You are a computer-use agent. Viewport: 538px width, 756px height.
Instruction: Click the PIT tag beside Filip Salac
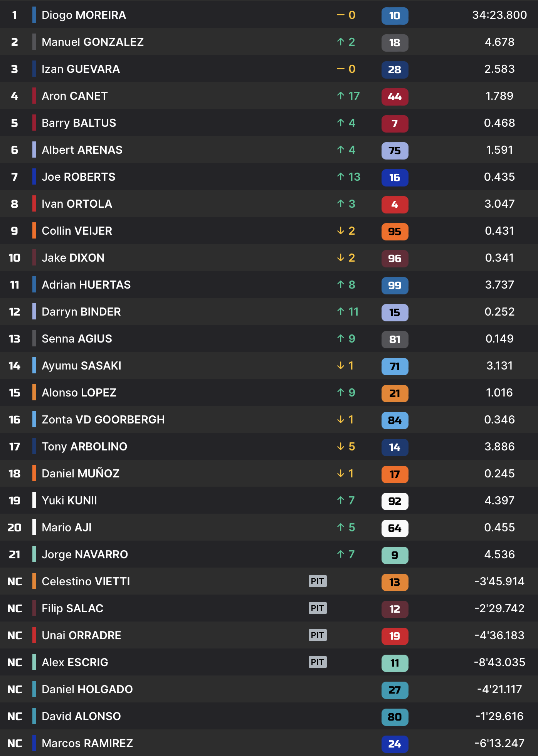(x=318, y=608)
